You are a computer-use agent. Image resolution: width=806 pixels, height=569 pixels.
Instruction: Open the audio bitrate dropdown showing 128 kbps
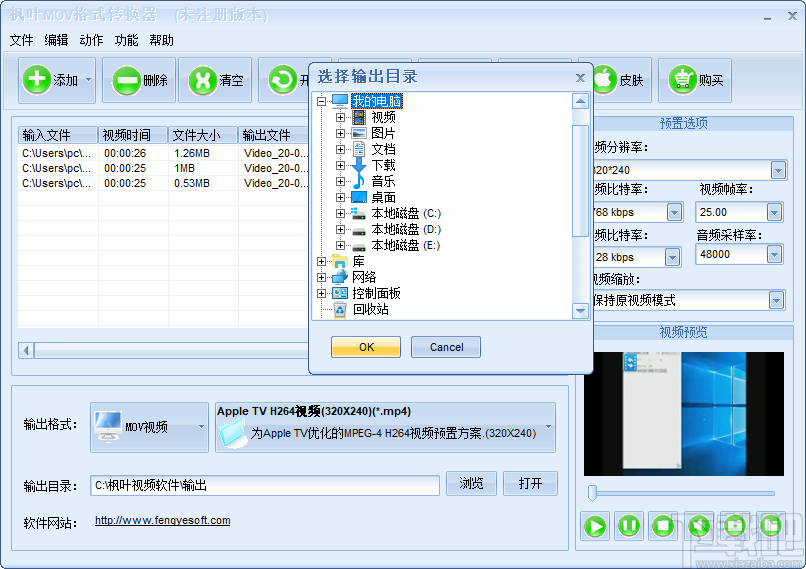click(672, 257)
